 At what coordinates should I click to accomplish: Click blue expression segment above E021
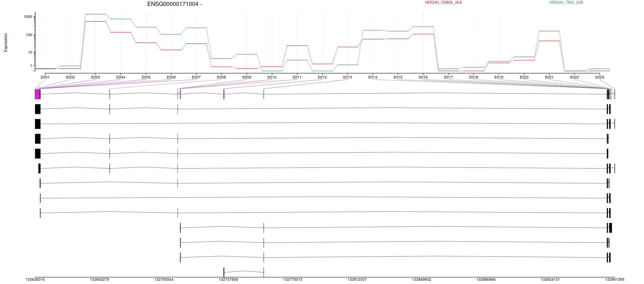pos(549,31)
